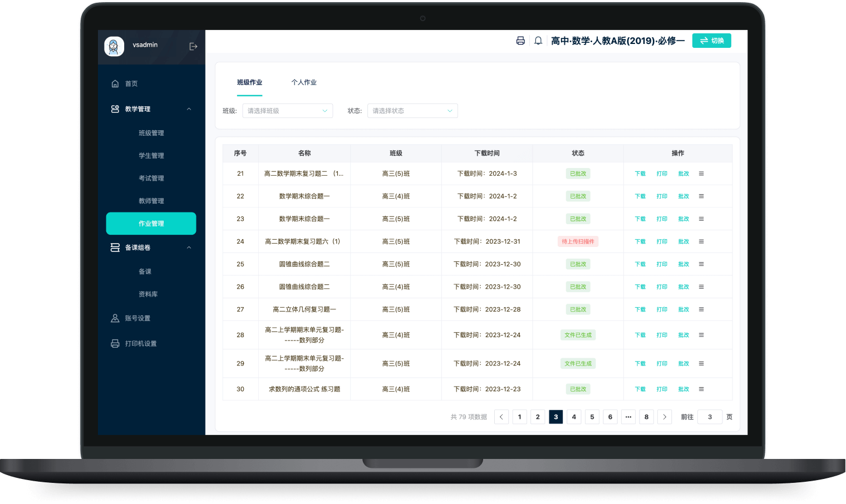The image size is (846, 504).
Task: Open the more menu icon in row 22
Action: (701, 196)
